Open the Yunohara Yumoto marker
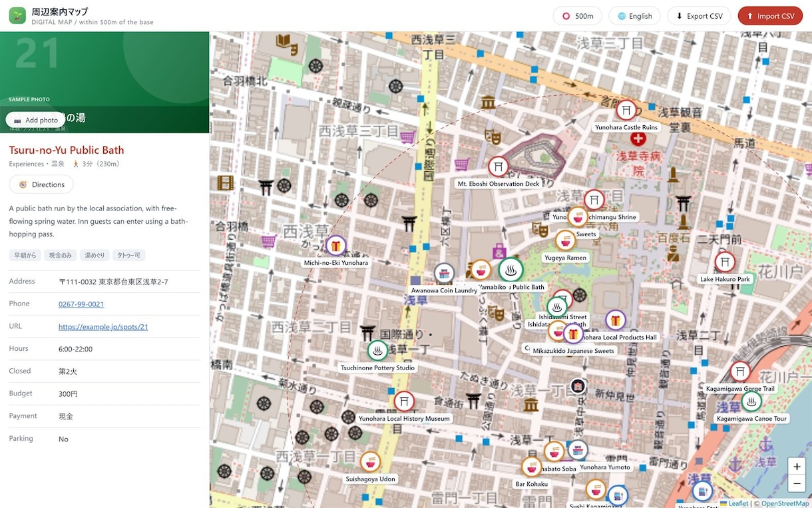 tap(578, 451)
